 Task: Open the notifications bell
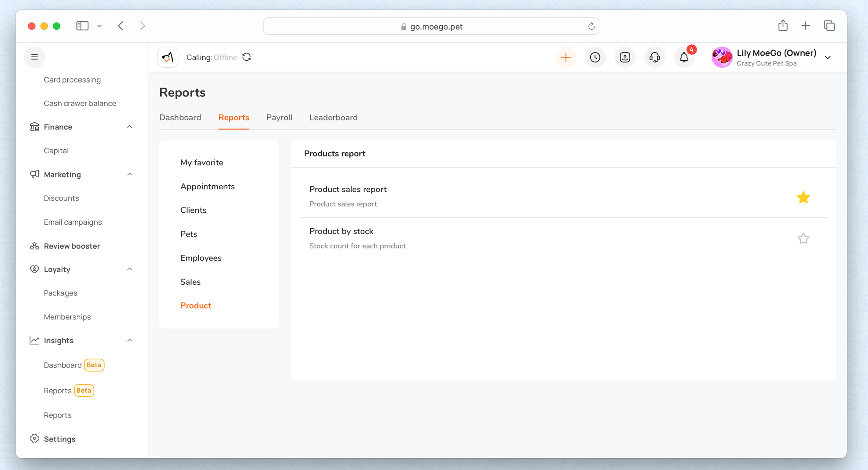684,57
